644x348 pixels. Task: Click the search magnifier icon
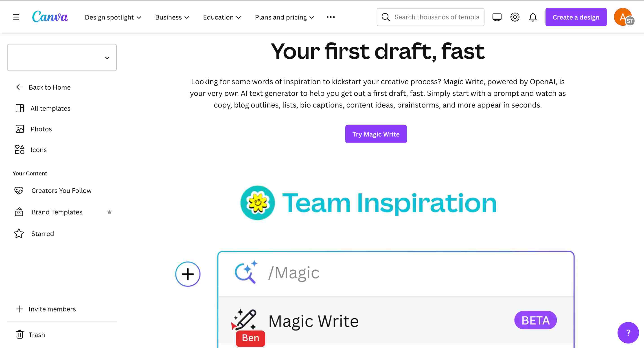pyautogui.click(x=386, y=17)
